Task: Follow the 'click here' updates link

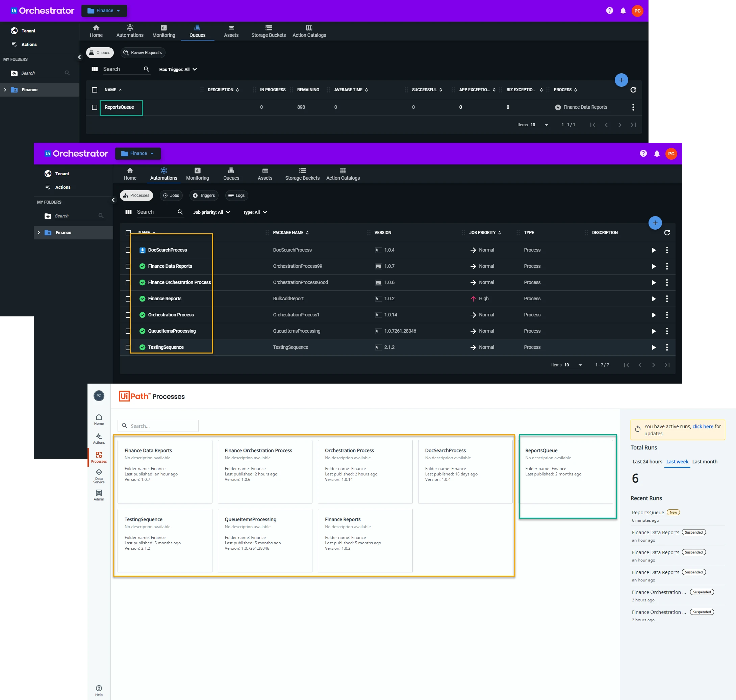Action: 703,426
